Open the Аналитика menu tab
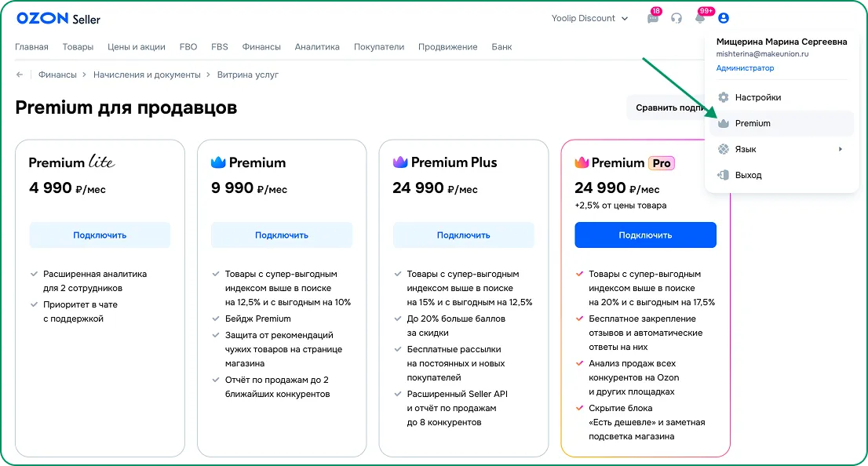Viewport: 868px width, 466px height. [x=317, y=47]
